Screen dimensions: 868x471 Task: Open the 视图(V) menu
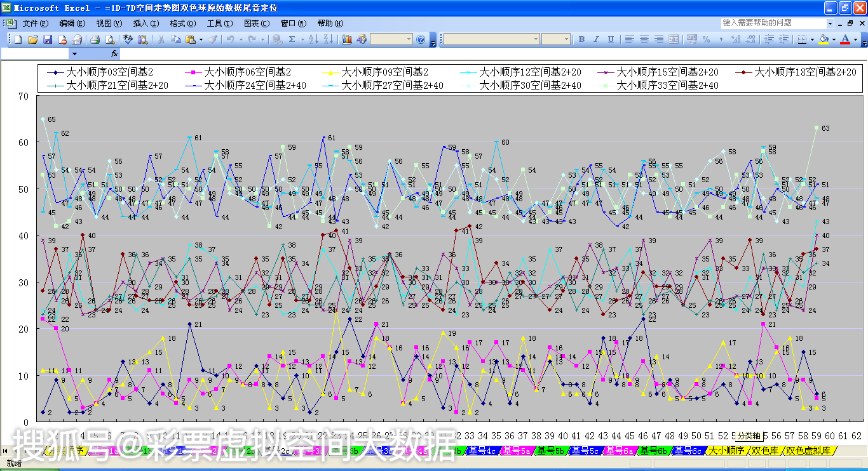pyautogui.click(x=109, y=23)
